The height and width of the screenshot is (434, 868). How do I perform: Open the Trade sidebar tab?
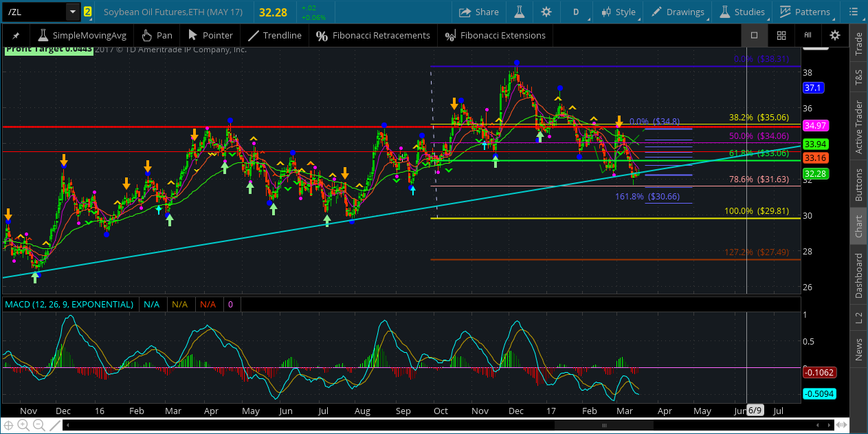pyautogui.click(x=858, y=44)
